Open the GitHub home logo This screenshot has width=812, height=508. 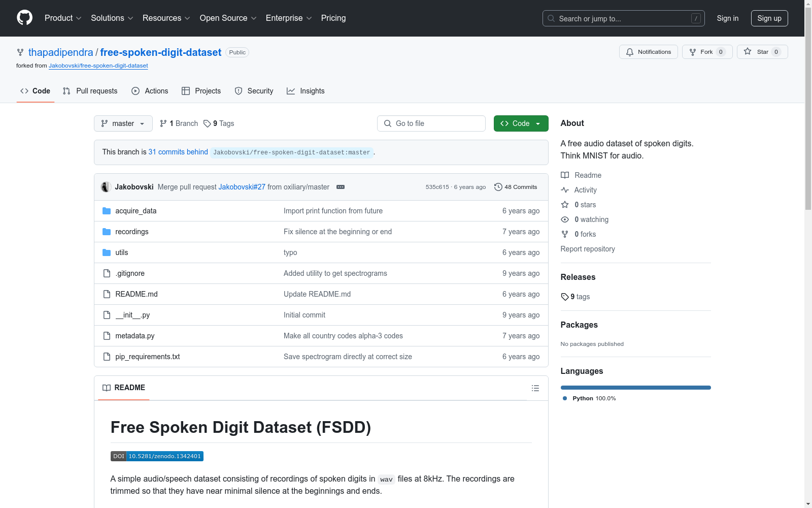pyautogui.click(x=24, y=18)
